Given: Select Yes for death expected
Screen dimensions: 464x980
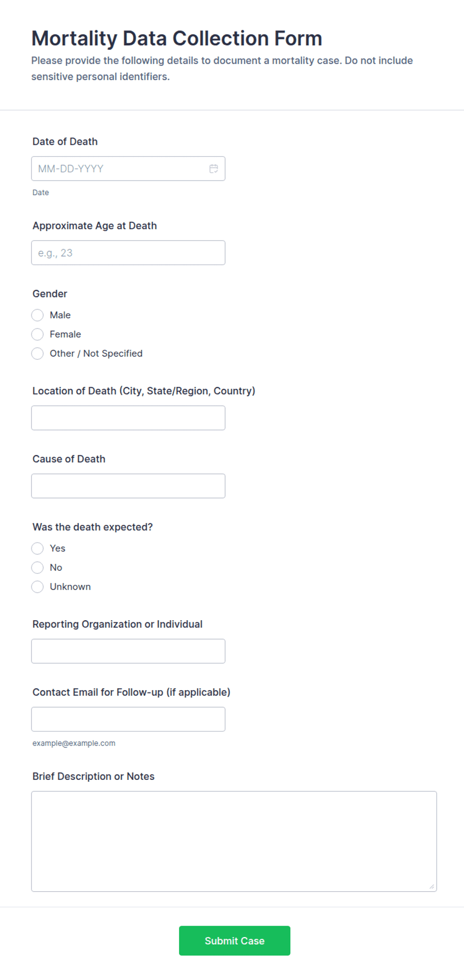Looking at the screenshot, I should click(37, 548).
